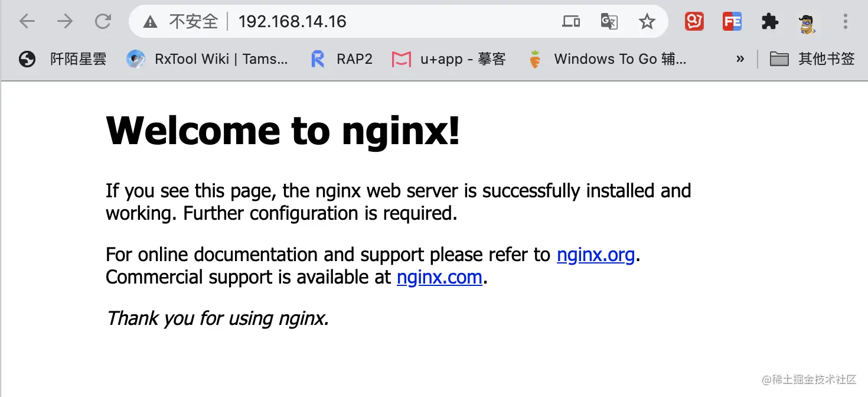The height and width of the screenshot is (397, 868).
Task: Follow the nginx.com link
Action: point(439,277)
